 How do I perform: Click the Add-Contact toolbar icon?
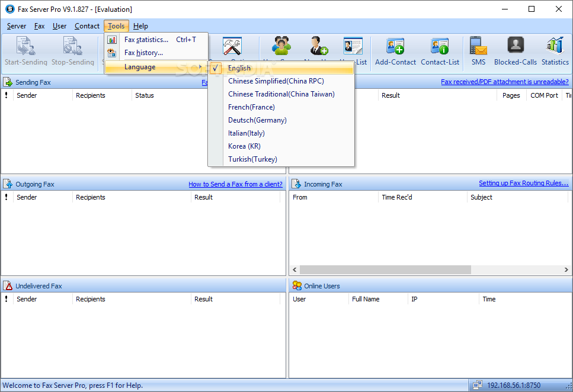(395, 46)
